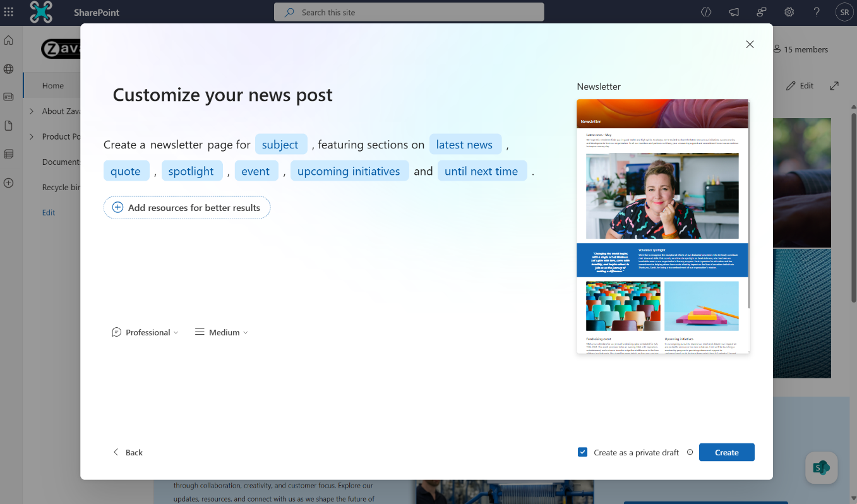Image resolution: width=857 pixels, height=504 pixels.
Task: Select the Home navigation menu item
Action: (53, 85)
